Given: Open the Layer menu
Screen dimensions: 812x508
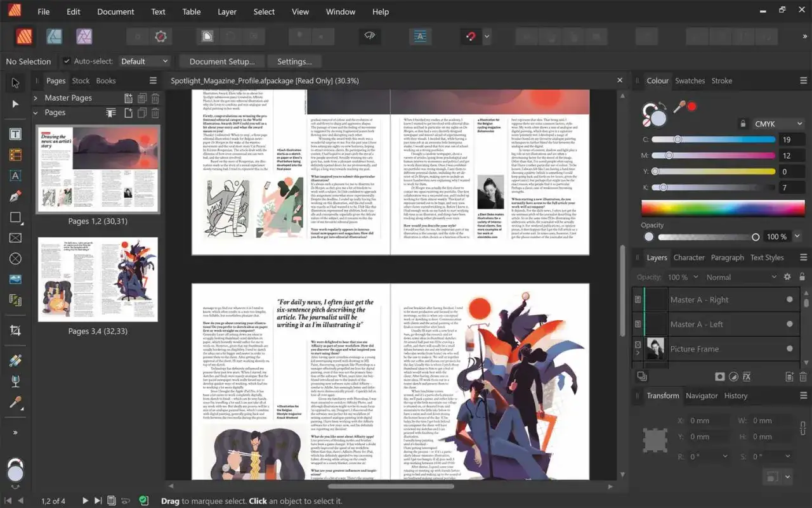Looking at the screenshot, I should click(226, 11).
